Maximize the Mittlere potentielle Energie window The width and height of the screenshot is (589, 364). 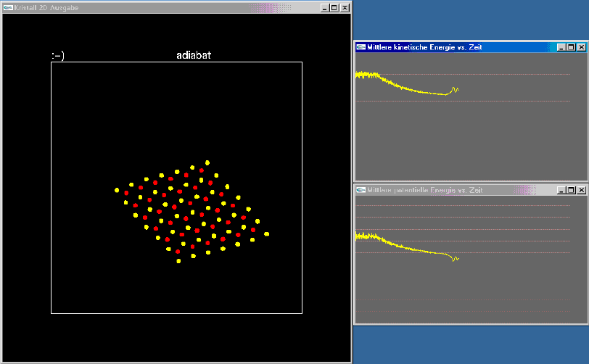(x=571, y=191)
